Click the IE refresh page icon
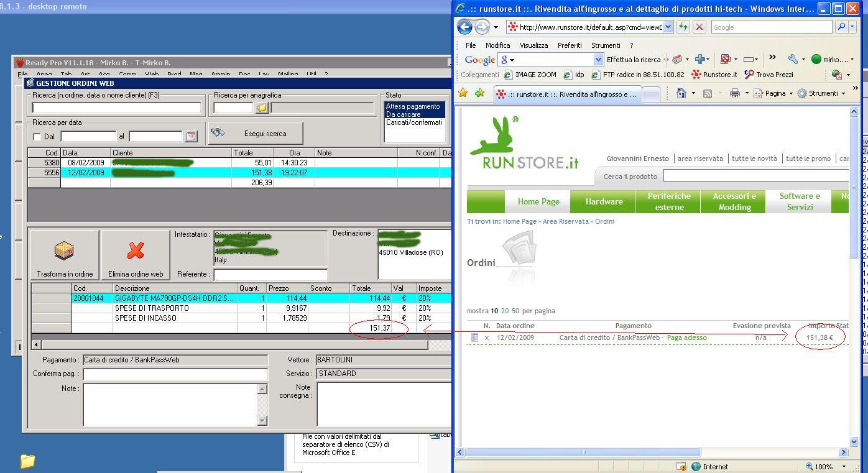Screen dimensions: 868x473 pyautogui.click(x=683, y=27)
